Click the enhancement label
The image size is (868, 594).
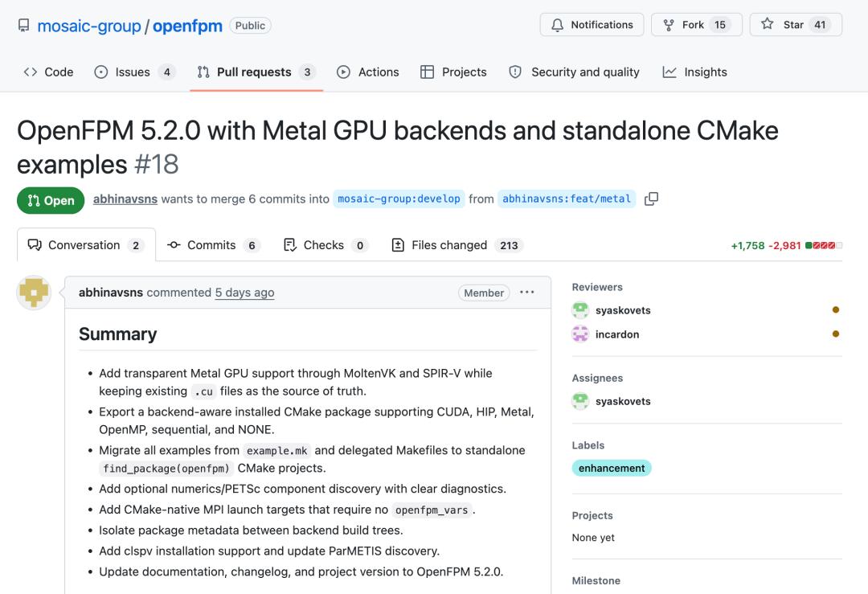click(x=612, y=469)
